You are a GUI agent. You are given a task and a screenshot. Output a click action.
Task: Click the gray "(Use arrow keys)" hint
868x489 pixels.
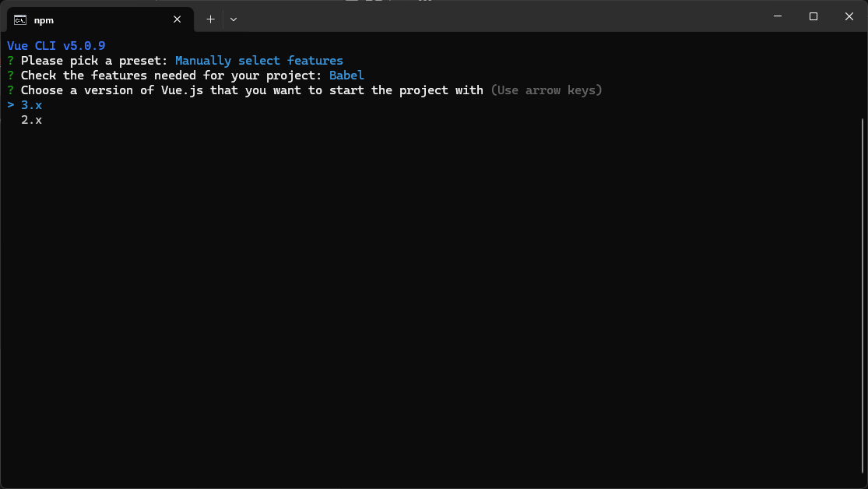546,90
